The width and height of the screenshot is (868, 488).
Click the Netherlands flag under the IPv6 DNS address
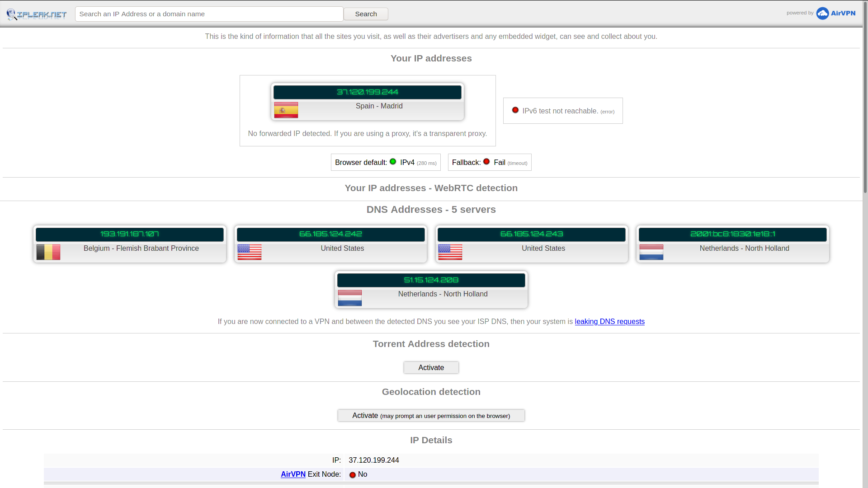coord(651,252)
